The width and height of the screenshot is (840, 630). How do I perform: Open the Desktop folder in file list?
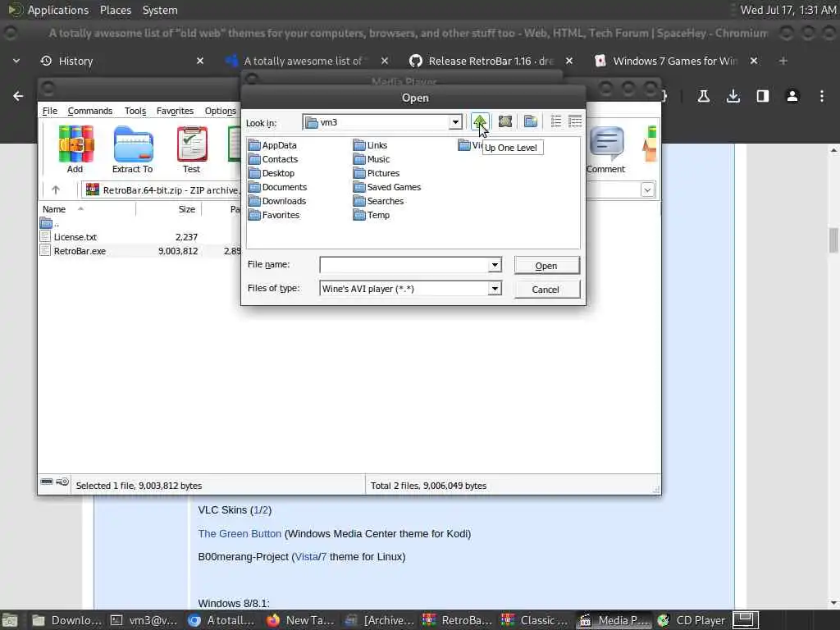point(271,173)
